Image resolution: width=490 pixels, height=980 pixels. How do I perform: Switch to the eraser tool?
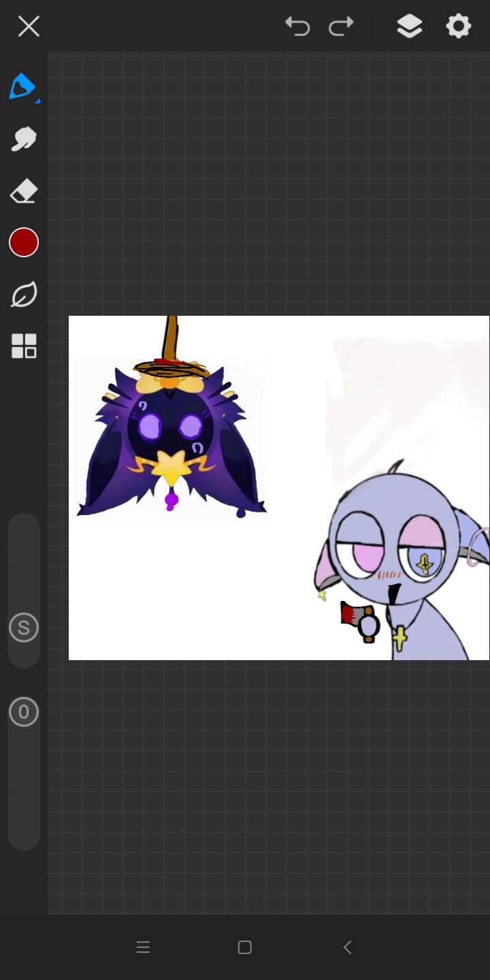tap(23, 191)
